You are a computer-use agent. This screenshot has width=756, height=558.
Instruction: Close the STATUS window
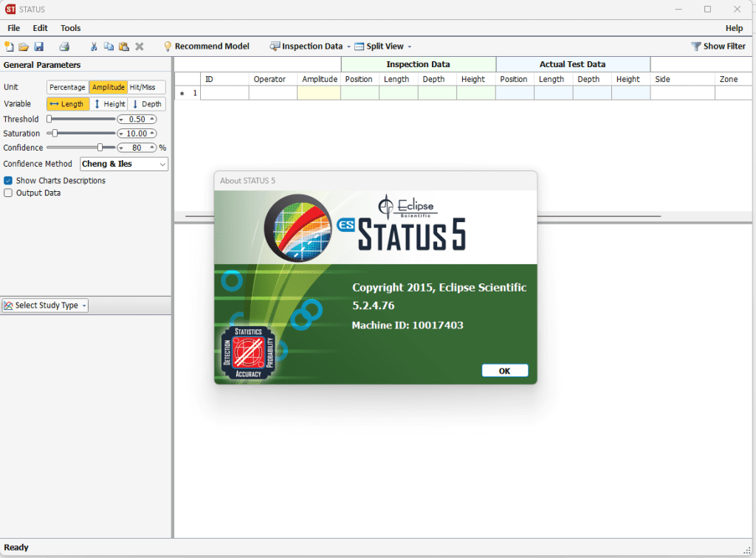pos(737,9)
